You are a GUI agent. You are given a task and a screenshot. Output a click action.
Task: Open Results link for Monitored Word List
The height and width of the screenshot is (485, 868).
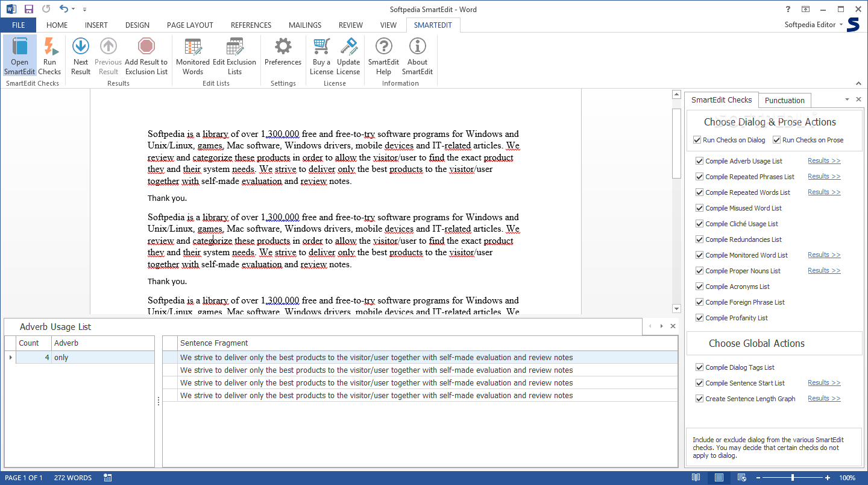pos(824,255)
